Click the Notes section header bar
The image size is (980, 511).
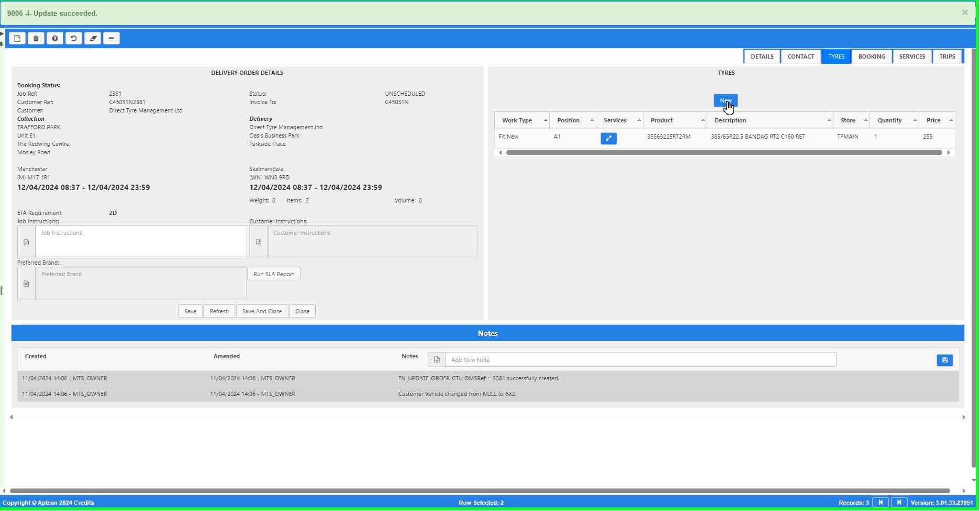[x=487, y=333]
